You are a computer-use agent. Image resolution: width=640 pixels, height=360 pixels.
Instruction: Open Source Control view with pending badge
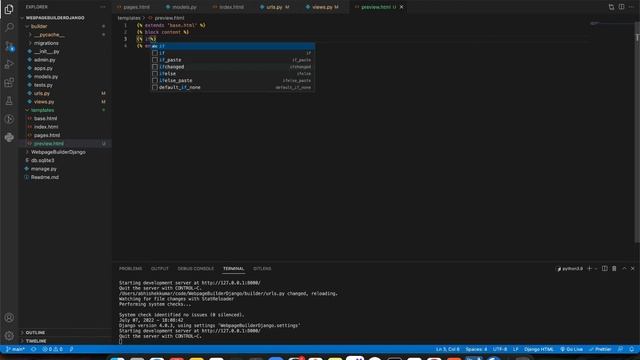coord(9,46)
